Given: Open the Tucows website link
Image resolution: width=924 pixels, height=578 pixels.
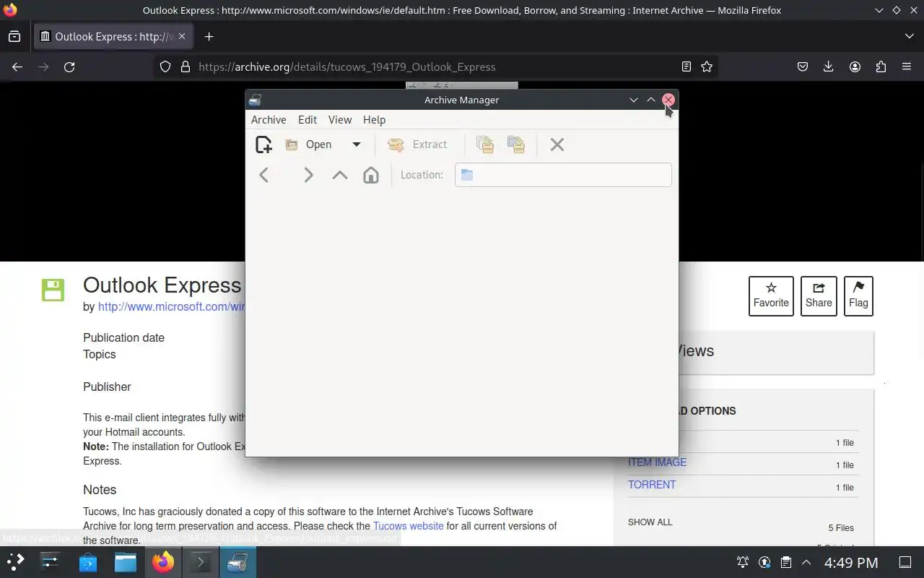Looking at the screenshot, I should pyautogui.click(x=408, y=526).
